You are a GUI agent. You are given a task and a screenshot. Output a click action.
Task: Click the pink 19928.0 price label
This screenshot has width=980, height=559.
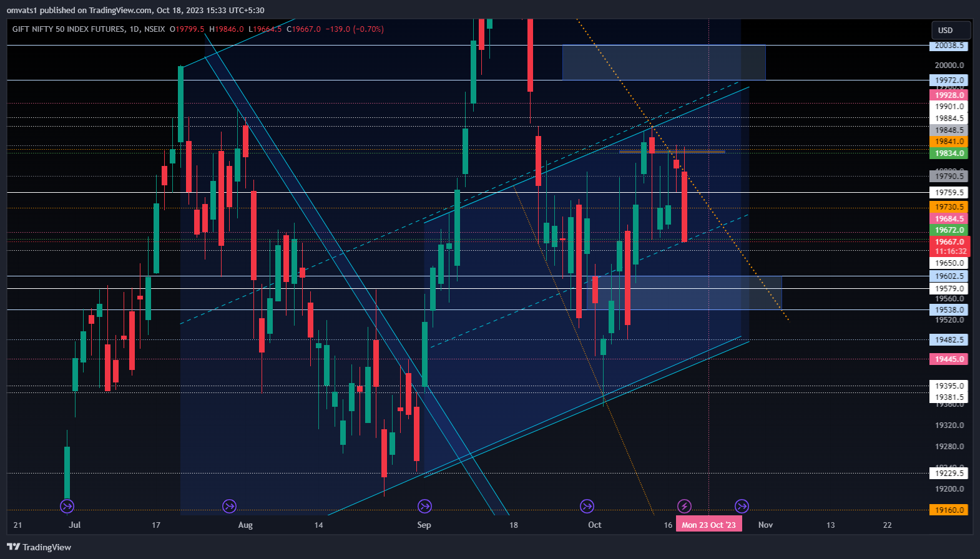click(949, 95)
